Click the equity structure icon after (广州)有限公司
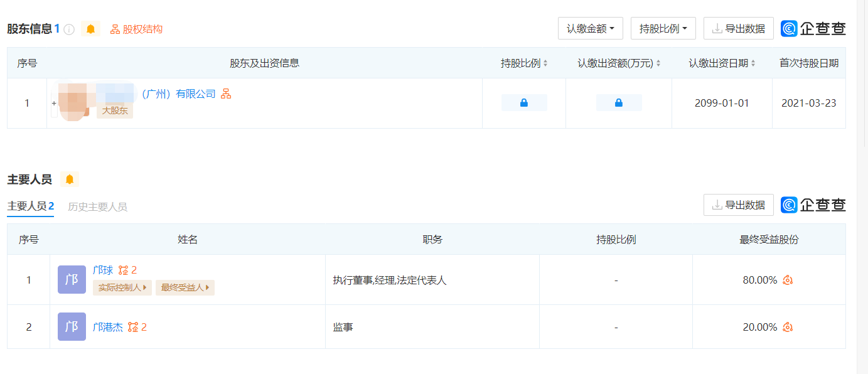868x374 pixels. 226,94
